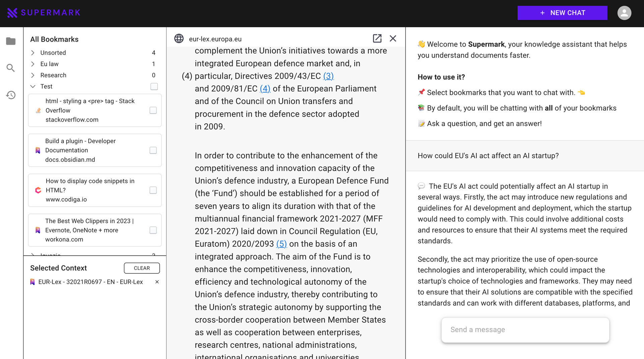Open footnote link (3)
Viewport: 644px width, 359px height.
tap(328, 76)
